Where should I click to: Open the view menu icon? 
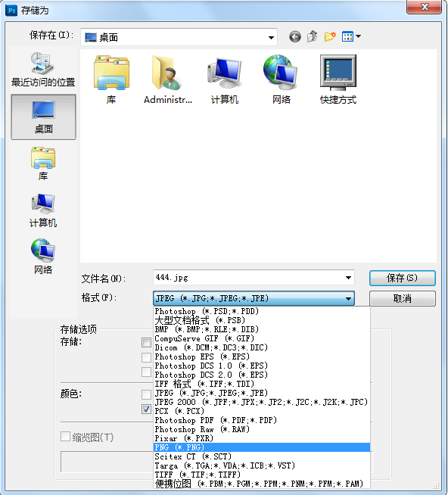pyautogui.click(x=351, y=36)
